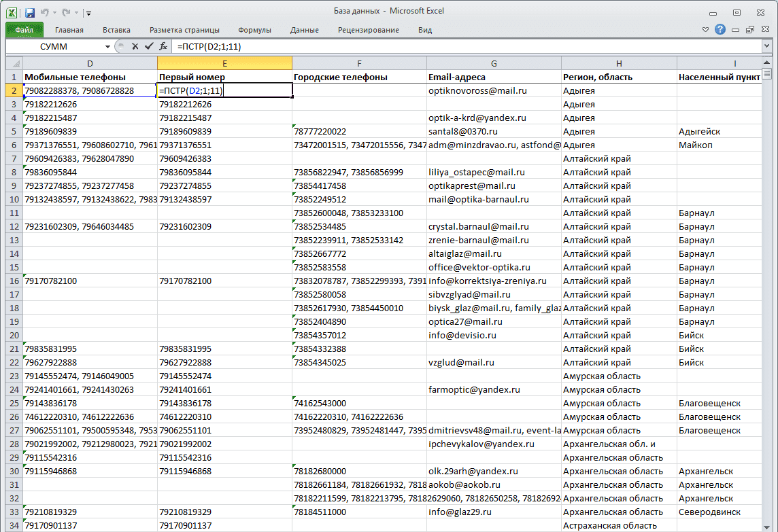
Task: Switch to the Разметка страницы ribbon tab
Action: (x=184, y=30)
